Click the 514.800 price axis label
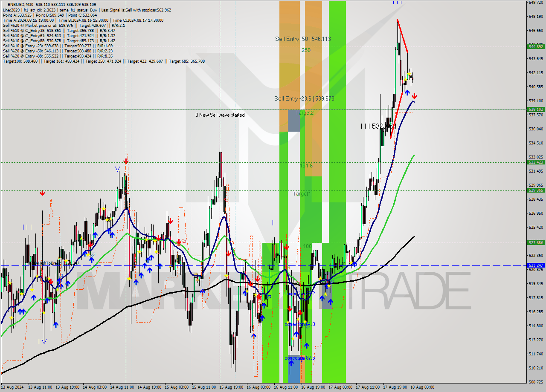 (536, 326)
